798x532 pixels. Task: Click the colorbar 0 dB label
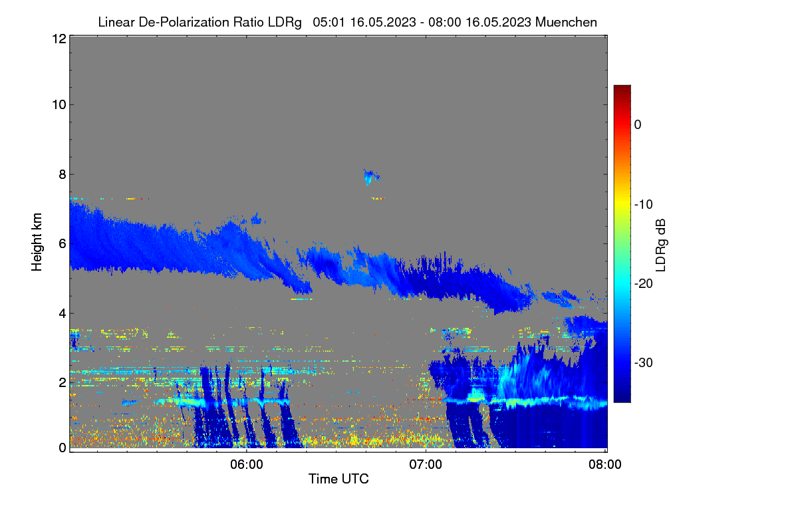(638, 124)
